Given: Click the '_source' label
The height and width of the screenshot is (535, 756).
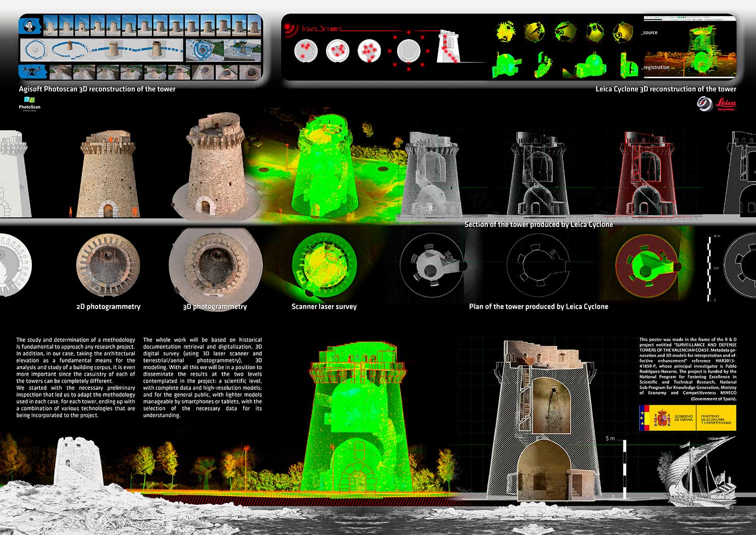Looking at the screenshot, I should tap(650, 32).
